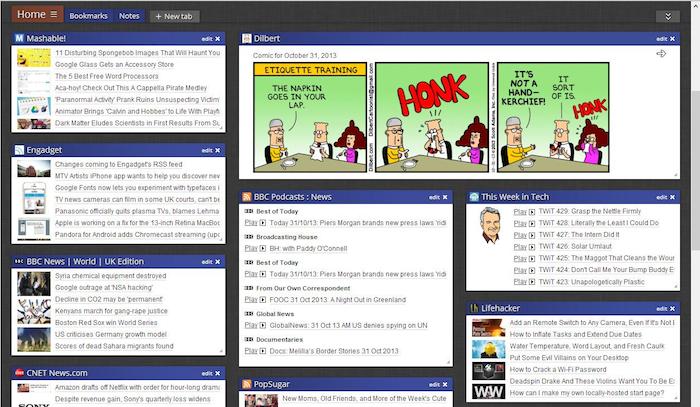Play TWiT 429: Grasp the Nettle Firmly

[524, 212]
